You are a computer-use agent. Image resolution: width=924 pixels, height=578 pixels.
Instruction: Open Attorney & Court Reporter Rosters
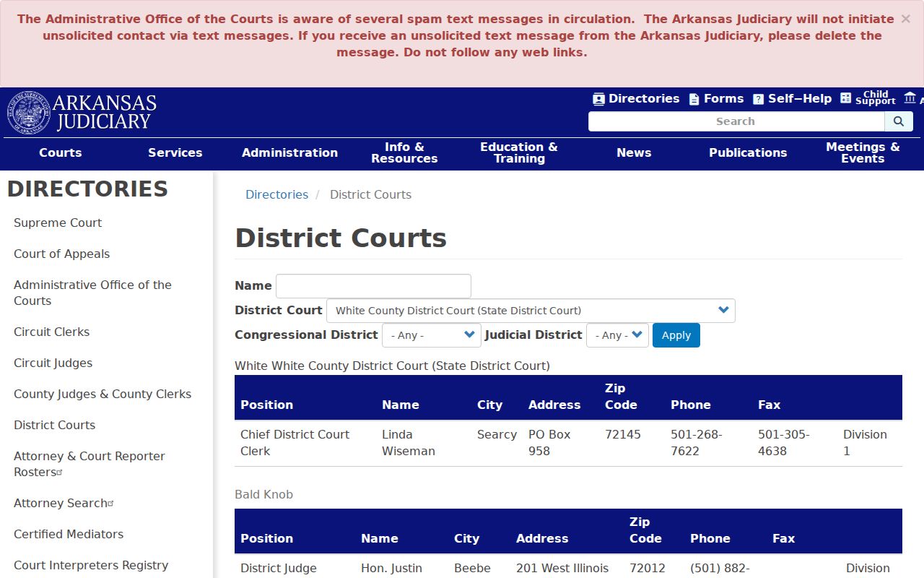89,464
